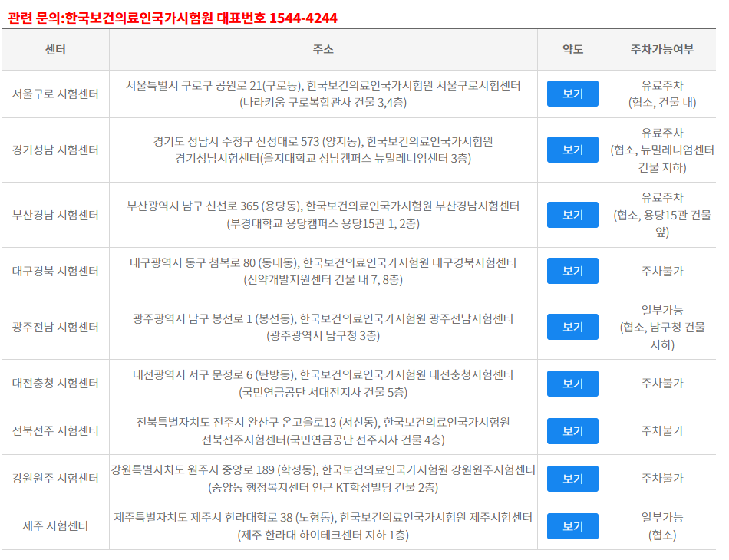Select 주차불가 in 대구경북 시험센터 row
This screenshot has height=560, width=729.
pyautogui.click(x=662, y=271)
